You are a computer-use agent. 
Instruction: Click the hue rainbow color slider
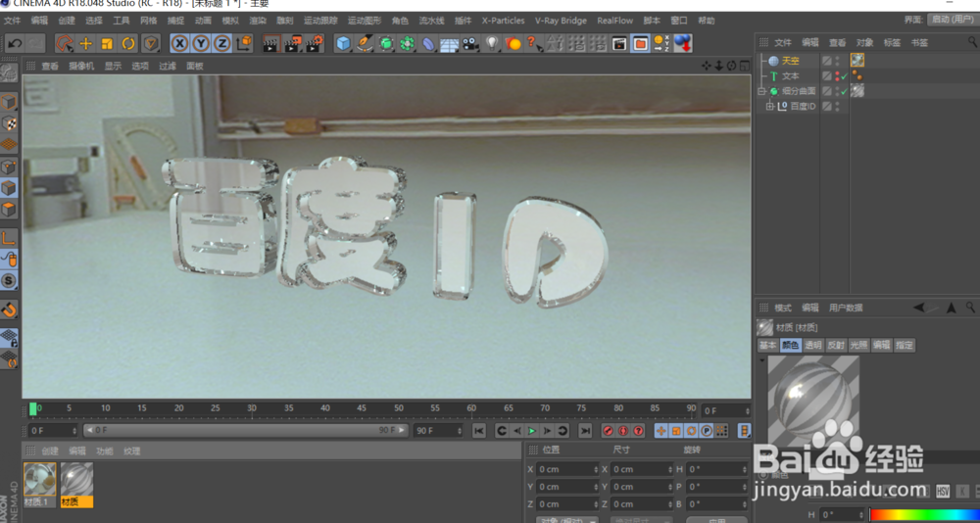coord(924,515)
